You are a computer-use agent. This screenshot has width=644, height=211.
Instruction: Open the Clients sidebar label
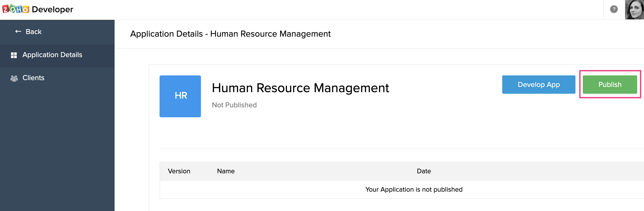click(33, 78)
